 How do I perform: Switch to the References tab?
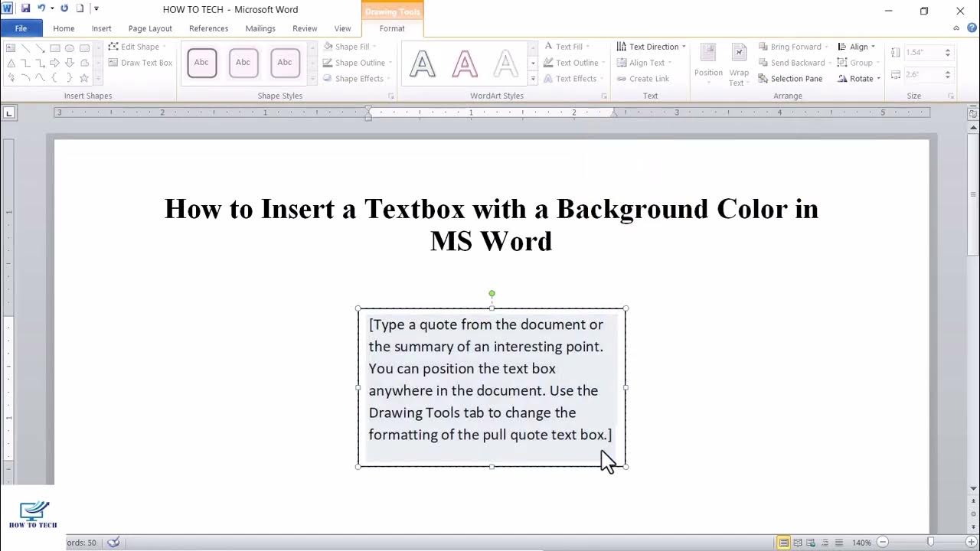[x=208, y=28]
